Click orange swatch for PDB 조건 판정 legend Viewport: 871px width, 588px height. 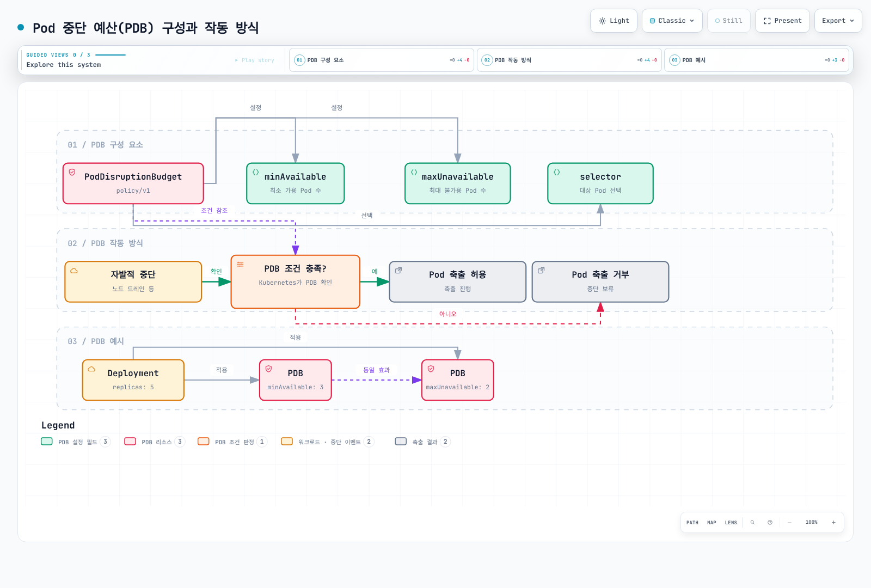tap(204, 442)
